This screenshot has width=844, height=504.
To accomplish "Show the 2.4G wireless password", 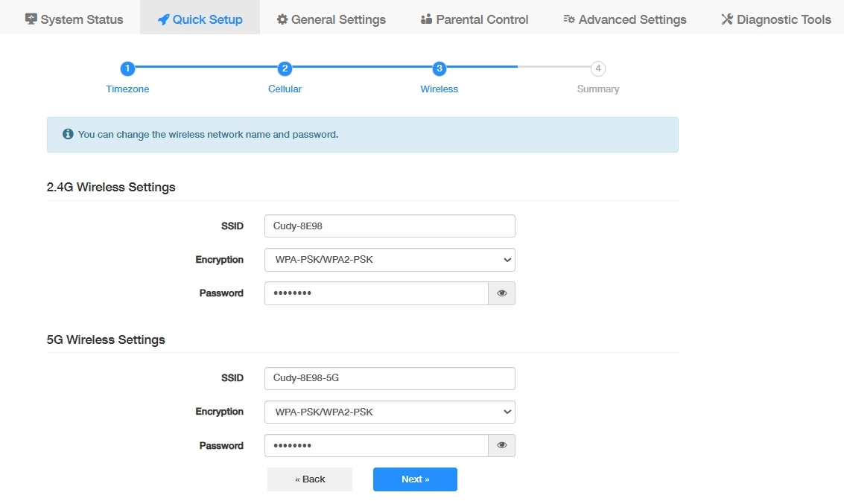I will pyautogui.click(x=501, y=293).
